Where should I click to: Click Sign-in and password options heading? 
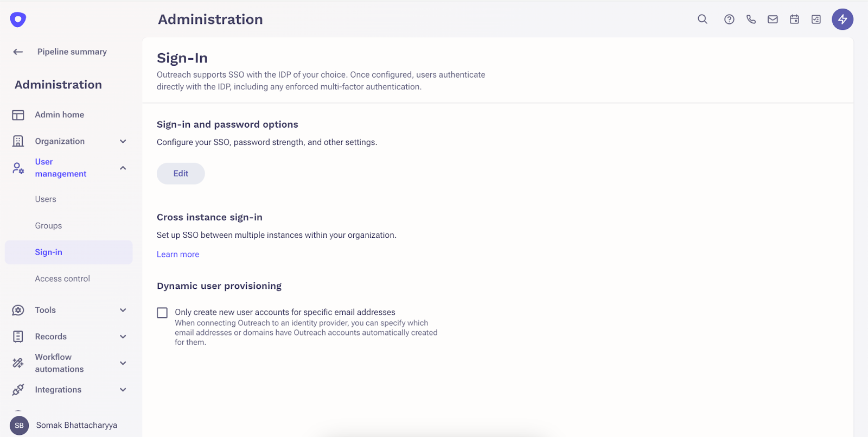click(x=227, y=124)
